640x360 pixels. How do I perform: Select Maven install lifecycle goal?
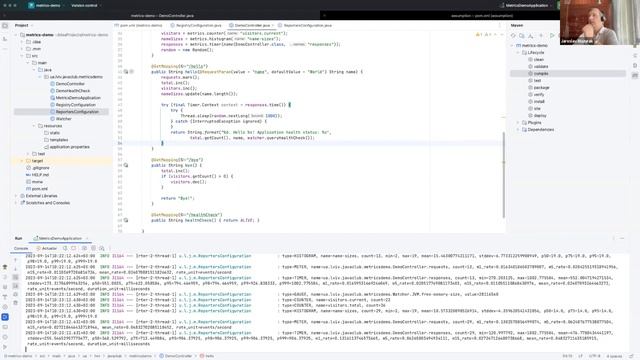(539, 102)
